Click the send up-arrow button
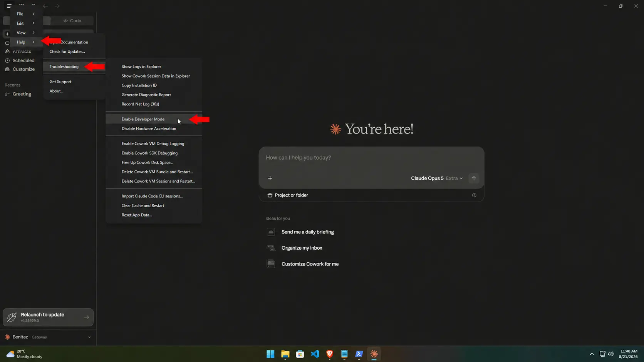This screenshot has width=644, height=362. tap(474, 178)
